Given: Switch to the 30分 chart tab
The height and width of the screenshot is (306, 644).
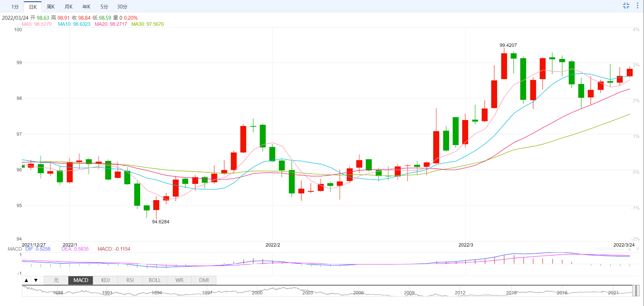Looking at the screenshot, I should pyautogui.click(x=122, y=7).
